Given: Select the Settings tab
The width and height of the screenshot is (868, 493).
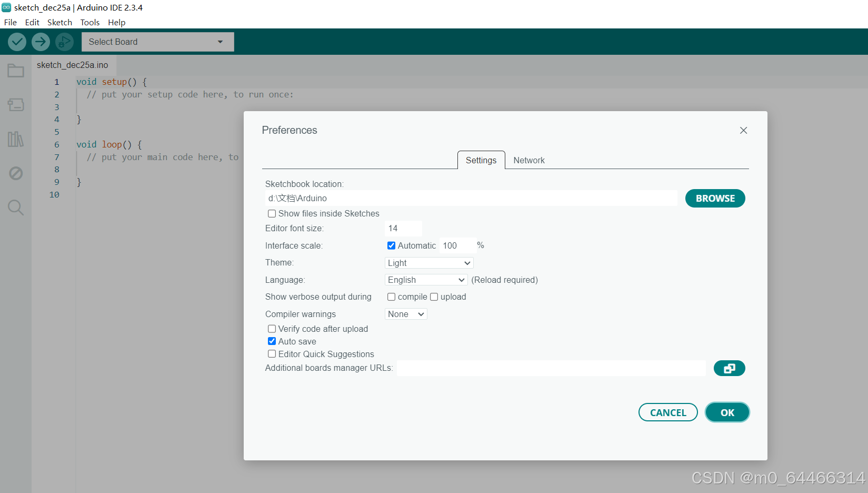Looking at the screenshot, I should point(481,160).
